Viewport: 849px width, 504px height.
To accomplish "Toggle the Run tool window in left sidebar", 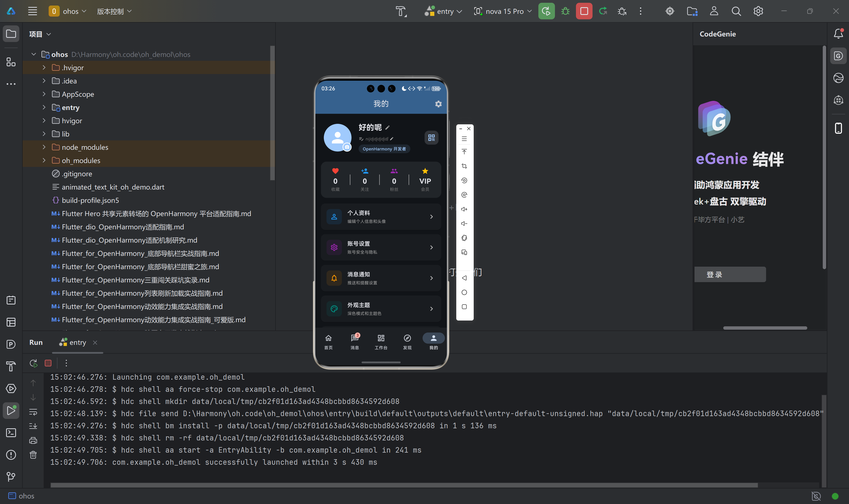I will click(x=11, y=410).
